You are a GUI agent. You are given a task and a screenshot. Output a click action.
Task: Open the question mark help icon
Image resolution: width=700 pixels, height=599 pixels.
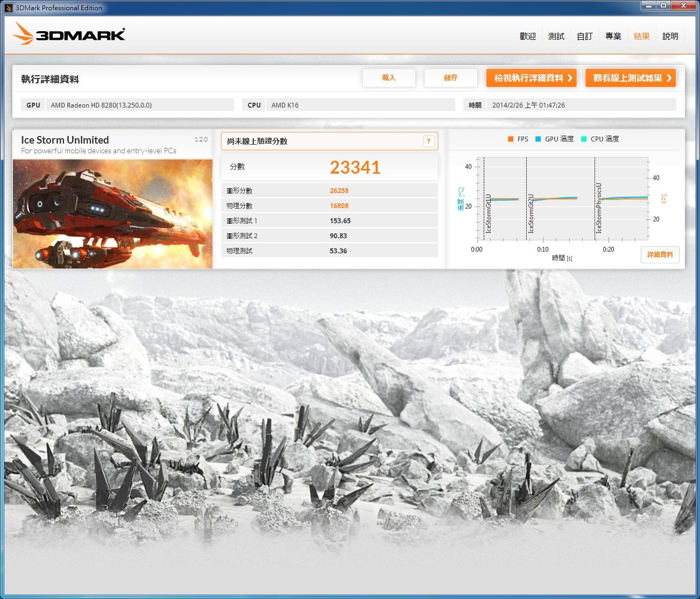[x=428, y=141]
